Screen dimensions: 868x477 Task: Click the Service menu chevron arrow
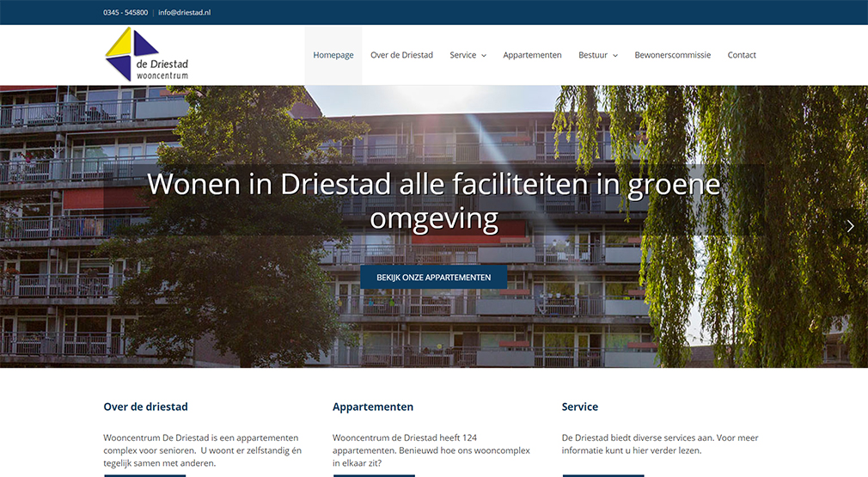484,56
